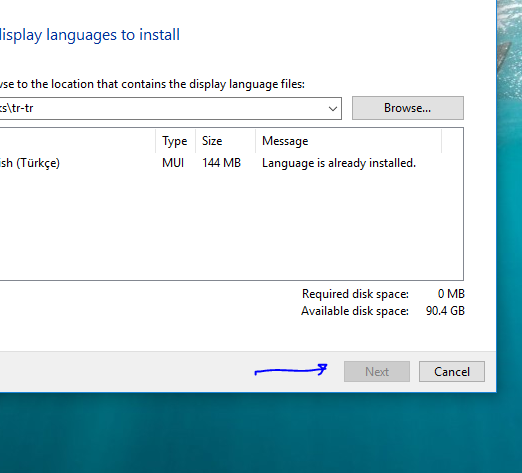522x473 pixels.
Task: Click the 'Available disk space:' label
Action: point(355,311)
